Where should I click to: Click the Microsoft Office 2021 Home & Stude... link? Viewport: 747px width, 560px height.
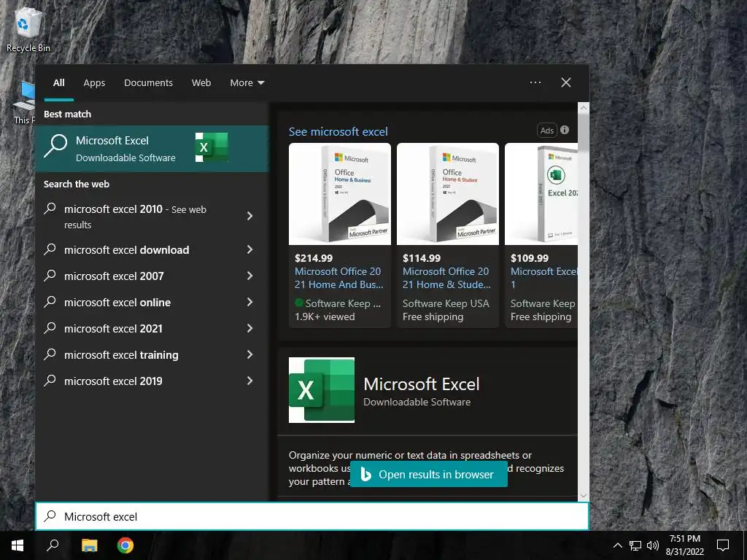click(446, 278)
